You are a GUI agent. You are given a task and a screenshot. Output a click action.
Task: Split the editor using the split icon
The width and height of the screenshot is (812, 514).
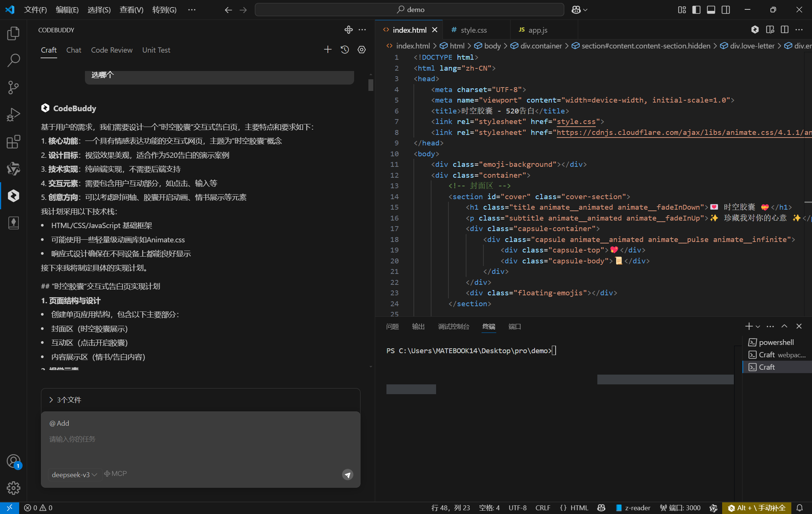click(x=785, y=30)
